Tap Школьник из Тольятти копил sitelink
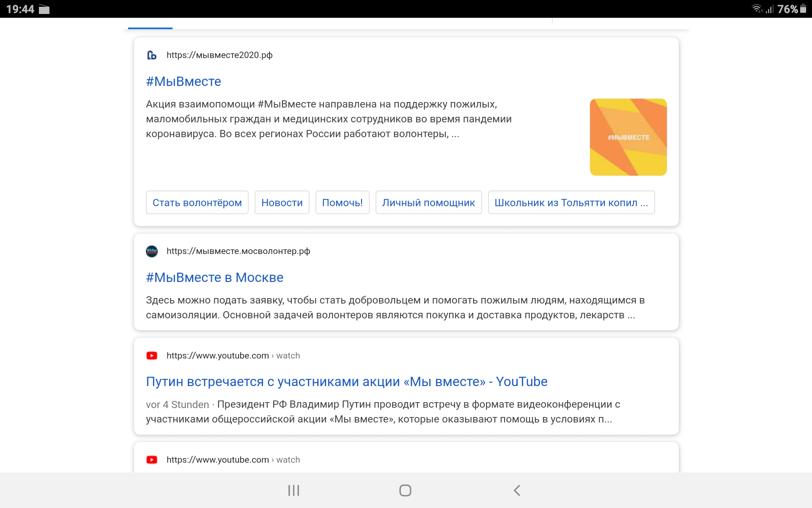 (x=571, y=202)
